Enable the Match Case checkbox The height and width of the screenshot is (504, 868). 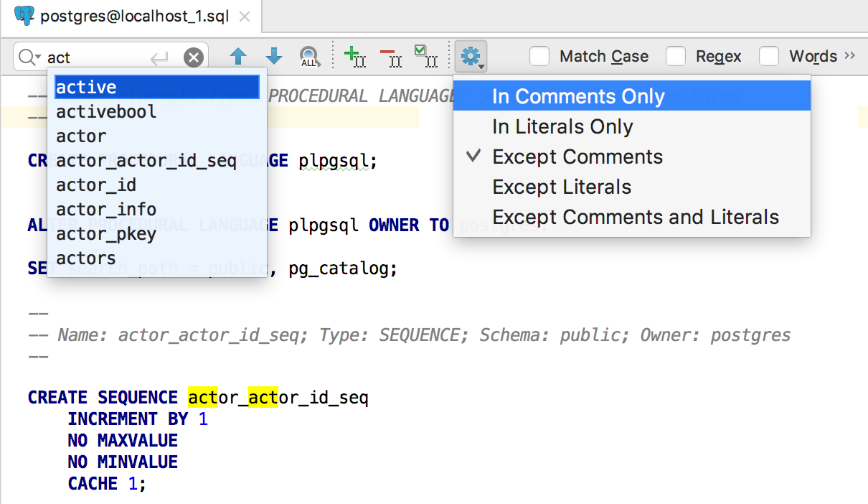click(539, 56)
